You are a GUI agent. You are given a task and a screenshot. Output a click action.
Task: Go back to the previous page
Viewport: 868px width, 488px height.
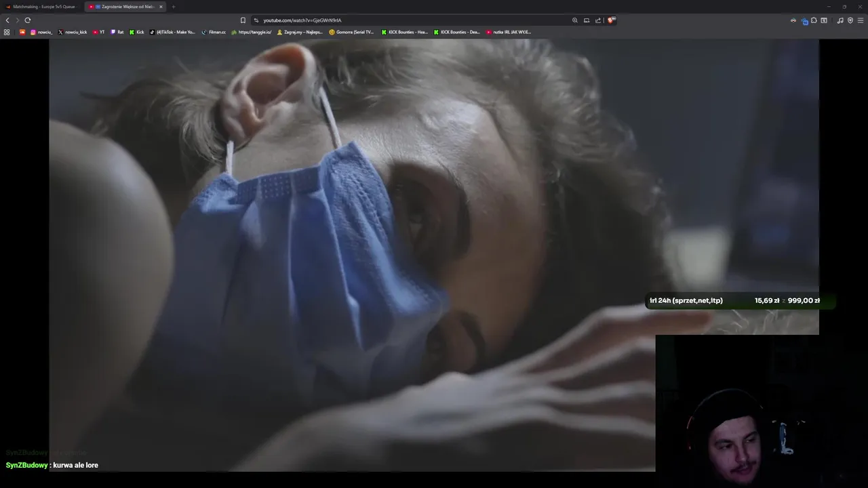point(7,20)
